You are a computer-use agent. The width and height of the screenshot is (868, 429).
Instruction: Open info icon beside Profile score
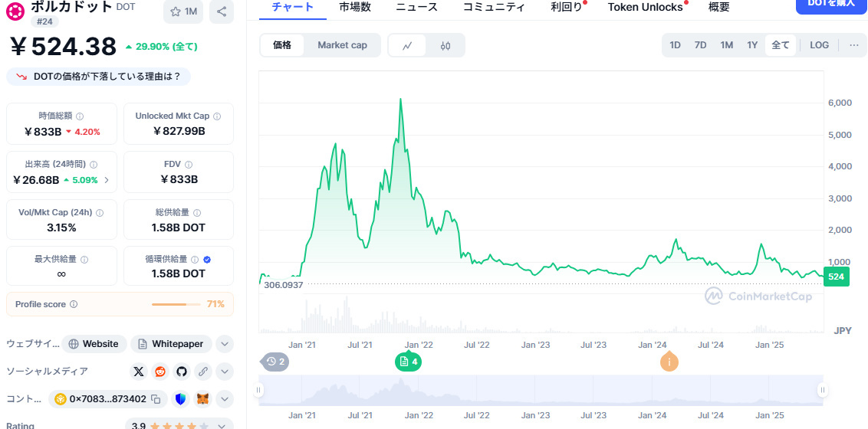pyautogui.click(x=74, y=304)
